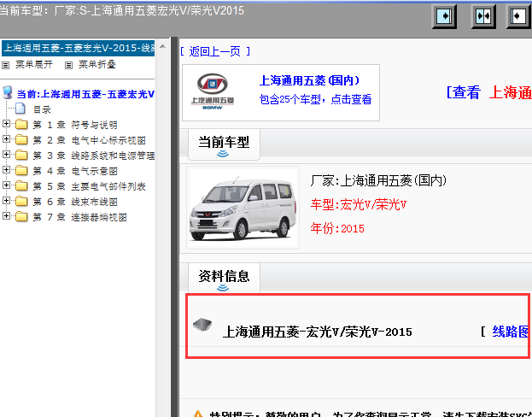The height and width of the screenshot is (417, 532).
Task: Click 包含25个车型,点击查看 link
Action: (316, 99)
